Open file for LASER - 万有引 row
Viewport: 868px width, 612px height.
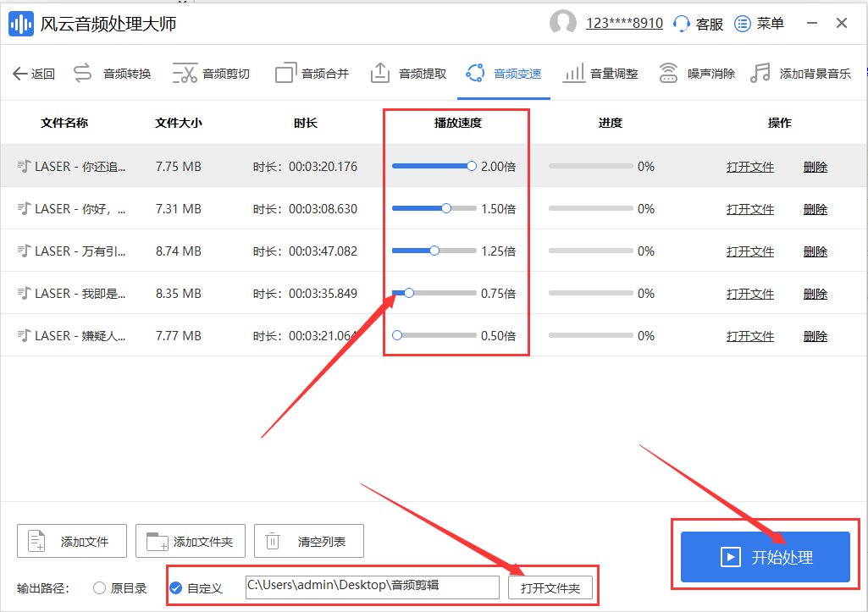tap(750, 251)
